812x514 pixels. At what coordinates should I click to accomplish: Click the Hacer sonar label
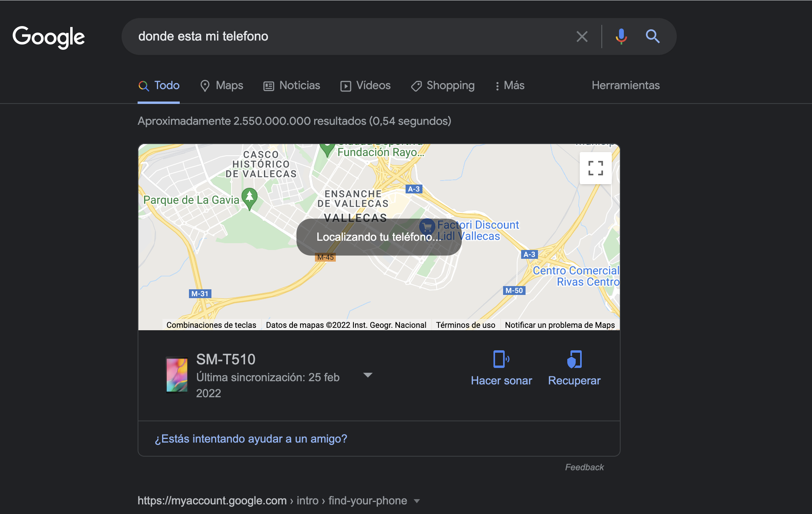(x=501, y=380)
